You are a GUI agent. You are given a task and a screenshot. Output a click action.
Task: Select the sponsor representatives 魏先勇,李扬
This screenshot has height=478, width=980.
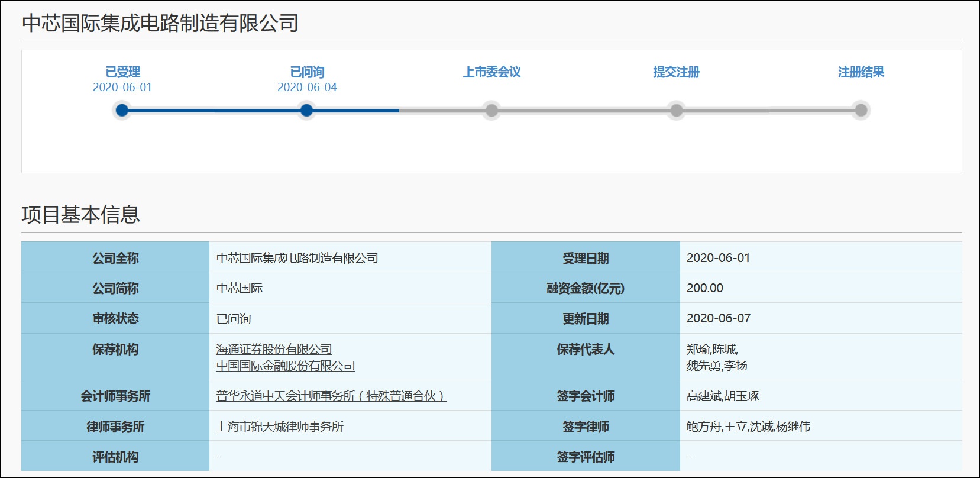click(717, 366)
